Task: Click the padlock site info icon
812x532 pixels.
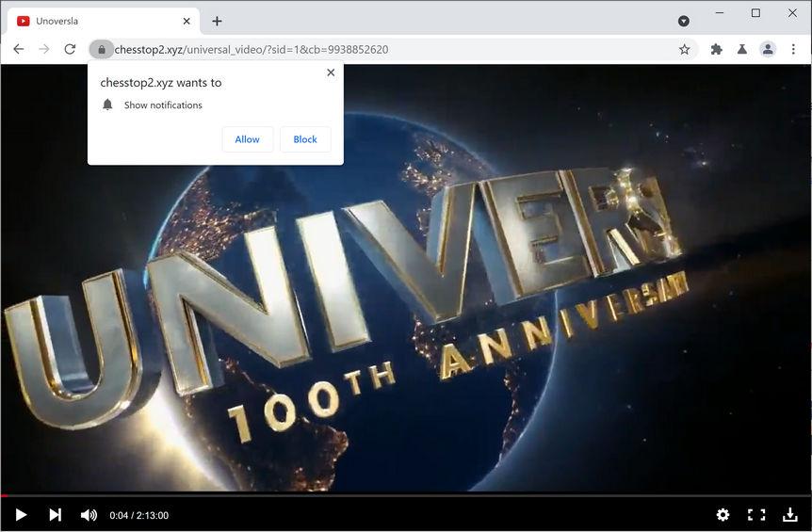Action: (102, 50)
